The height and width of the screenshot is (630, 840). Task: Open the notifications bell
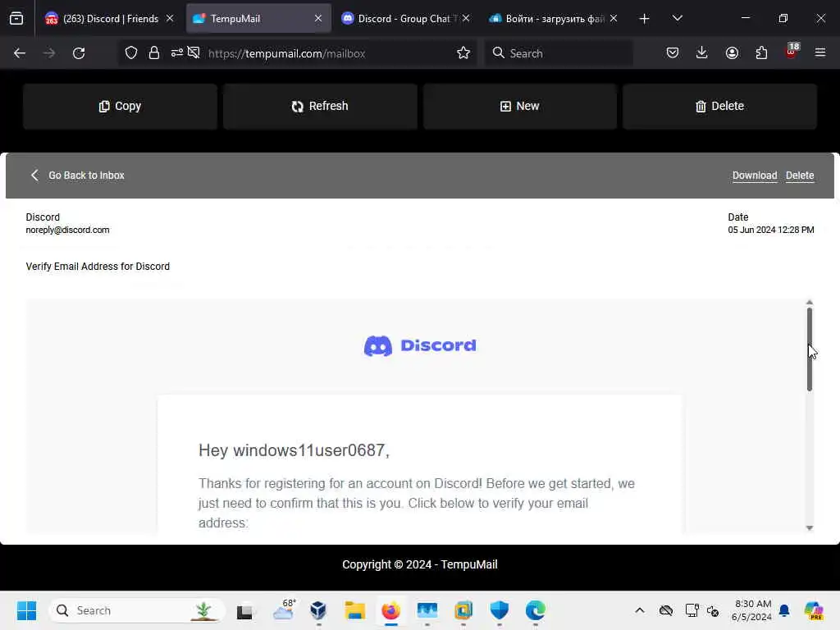click(x=784, y=610)
